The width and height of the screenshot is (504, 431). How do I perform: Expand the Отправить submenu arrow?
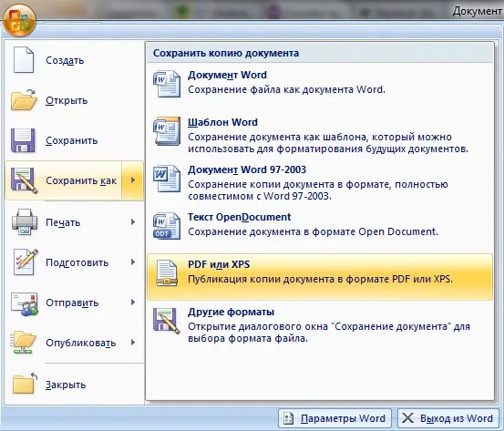[133, 303]
